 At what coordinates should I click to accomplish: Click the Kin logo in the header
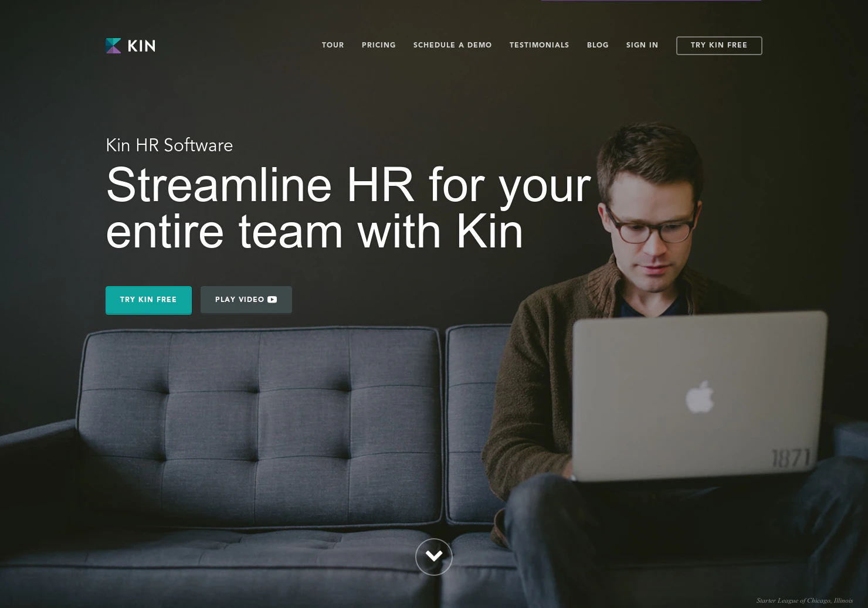click(130, 46)
